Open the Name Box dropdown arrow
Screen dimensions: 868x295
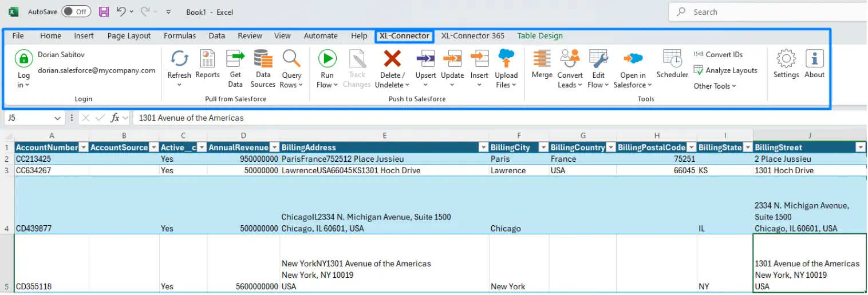[x=57, y=118]
